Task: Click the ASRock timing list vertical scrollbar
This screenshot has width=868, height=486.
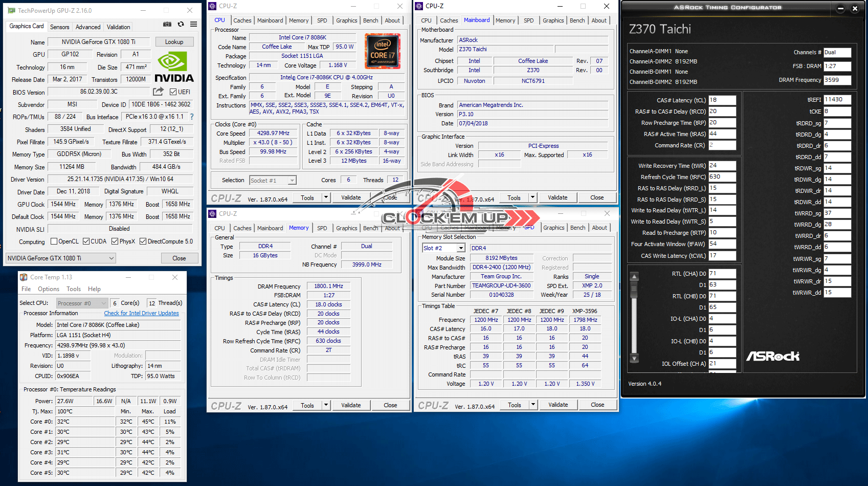Action: pos(634,317)
